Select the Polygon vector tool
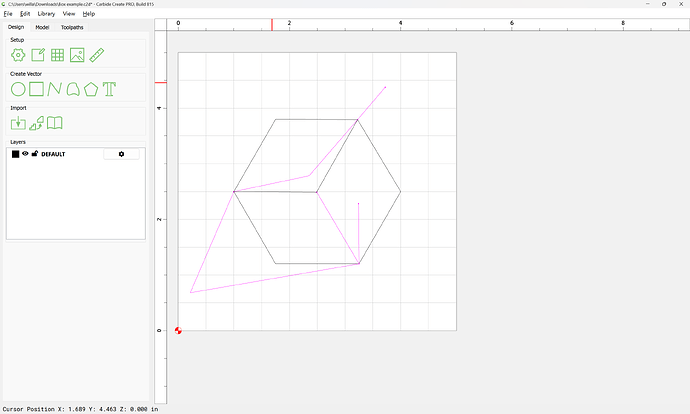Image resolution: width=690 pixels, height=414 pixels. [91, 89]
